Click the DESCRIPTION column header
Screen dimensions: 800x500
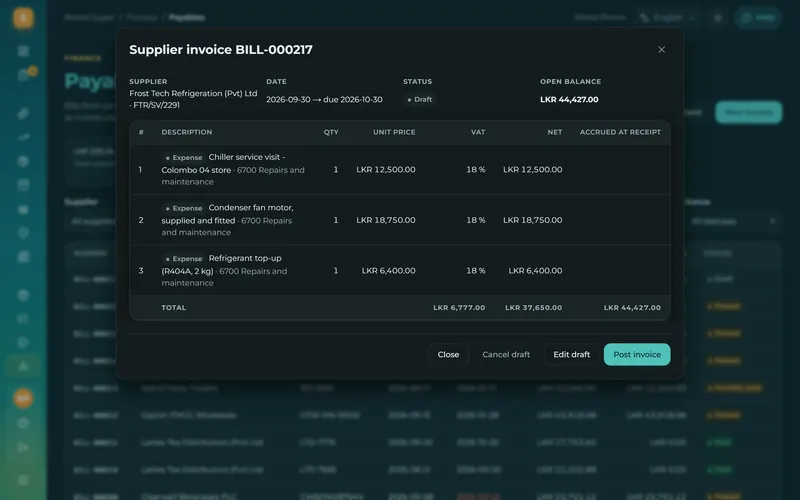(x=187, y=132)
